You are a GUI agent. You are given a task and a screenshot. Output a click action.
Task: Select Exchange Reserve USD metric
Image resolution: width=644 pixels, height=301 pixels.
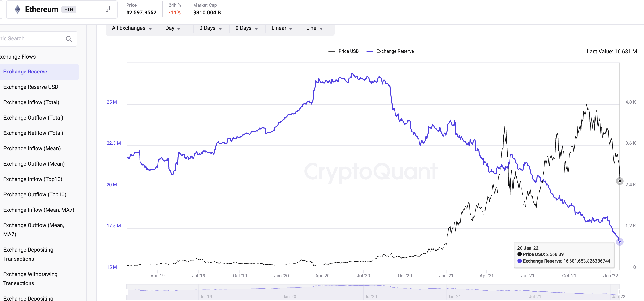(31, 87)
